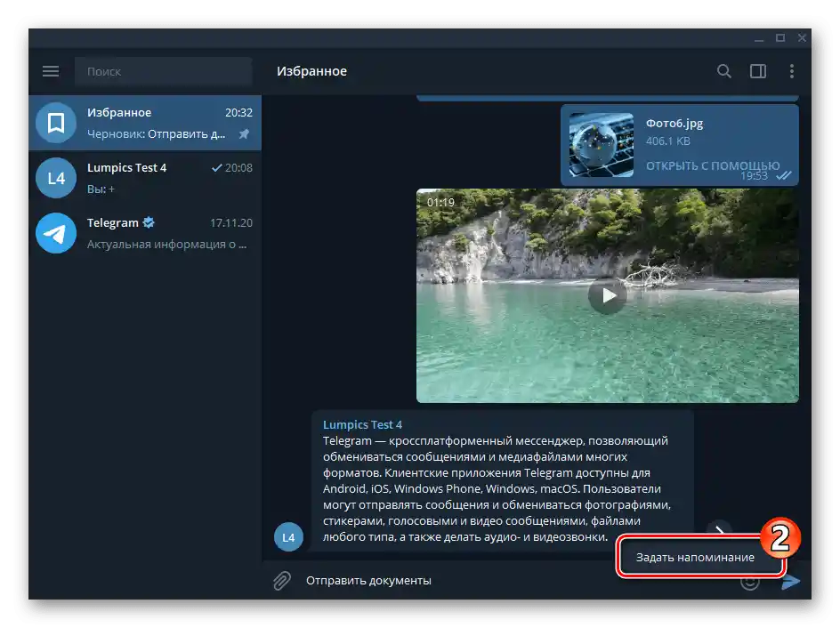The height and width of the screenshot is (628, 840).
Task: Click the 17.11.20 date on Telegram row
Action: [230, 222]
